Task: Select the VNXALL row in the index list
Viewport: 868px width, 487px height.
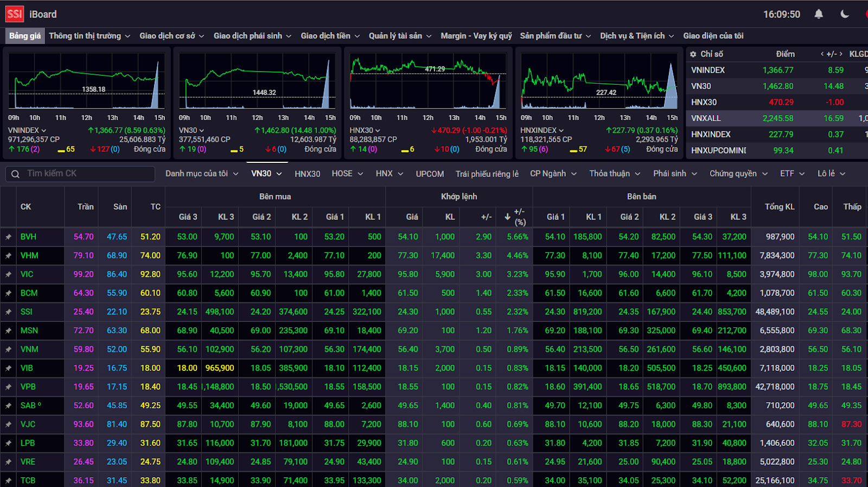Action: pos(777,118)
